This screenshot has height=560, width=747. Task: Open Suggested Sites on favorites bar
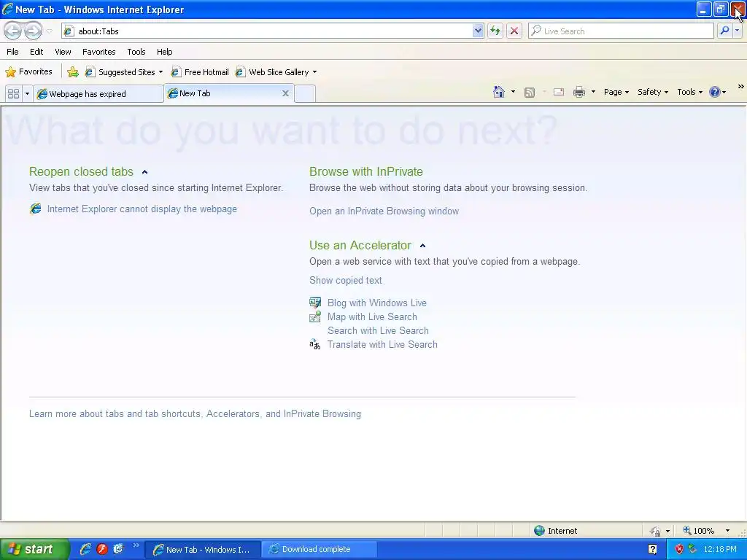point(123,72)
